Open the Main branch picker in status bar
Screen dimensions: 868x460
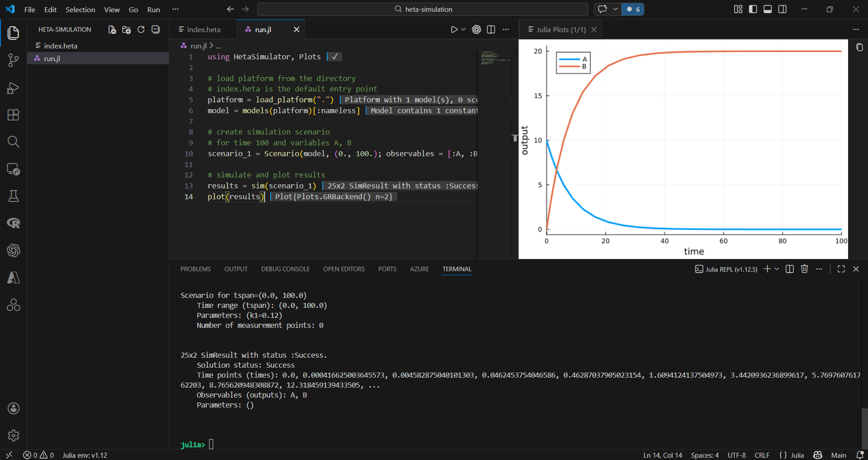[x=839, y=455]
